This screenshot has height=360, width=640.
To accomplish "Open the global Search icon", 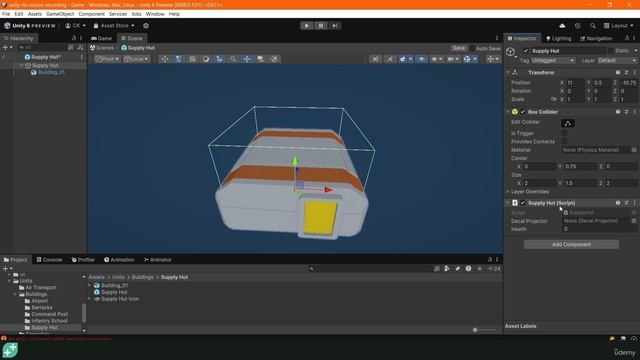I will 592,26.
